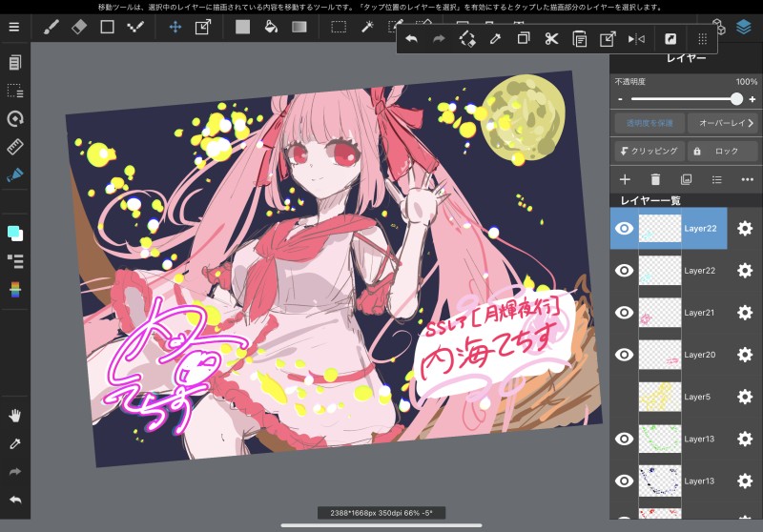Image resolution: width=763 pixels, height=532 pixels.
Task: Click the blue pen nib icon in sidebar
Action: pyautogui.click(x=15, y=174)
